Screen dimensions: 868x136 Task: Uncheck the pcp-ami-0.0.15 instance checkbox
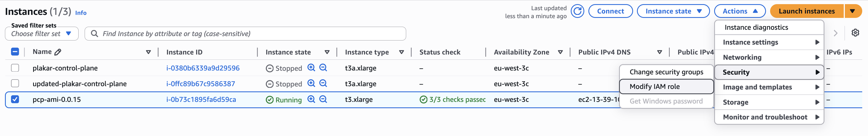click(x=15, y=99)
